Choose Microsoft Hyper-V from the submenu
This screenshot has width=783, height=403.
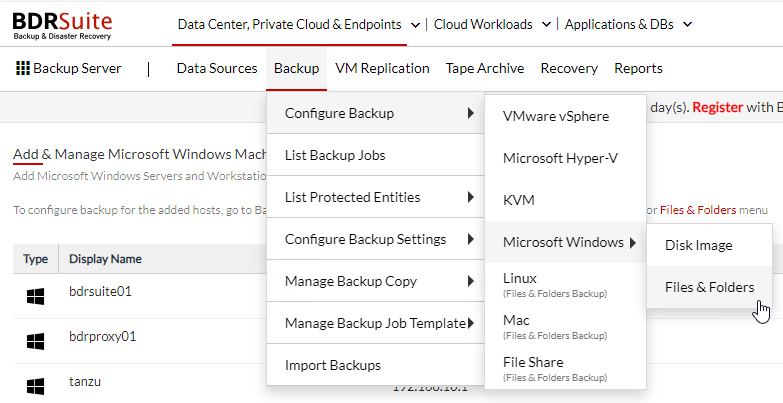565,158
